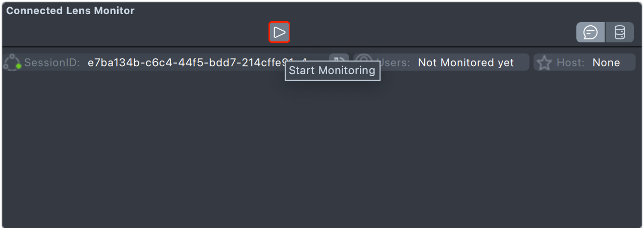The width and height of the screenshot is (644, 228).
Task: Click the "Not Monitored yet" users status
Action: [x=466, y=63]
